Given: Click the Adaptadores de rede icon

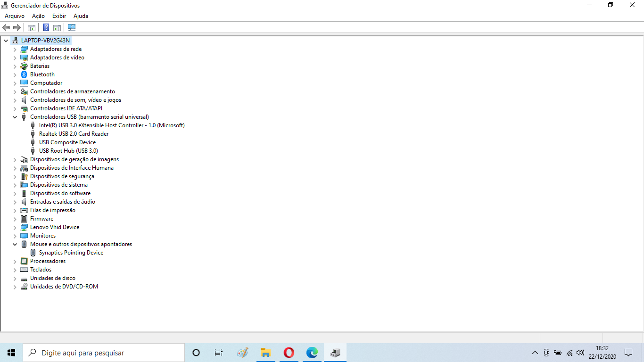Looking at the screenshot, I should [24, 49].
